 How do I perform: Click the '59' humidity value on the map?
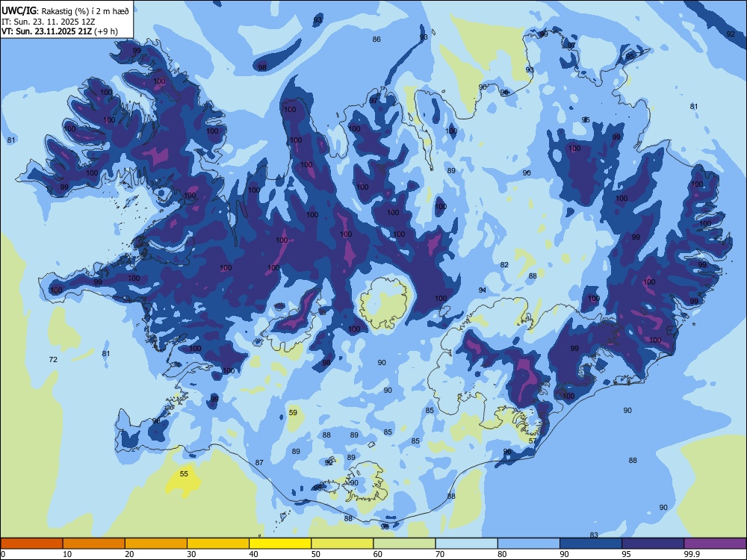[x=293, y=413]
